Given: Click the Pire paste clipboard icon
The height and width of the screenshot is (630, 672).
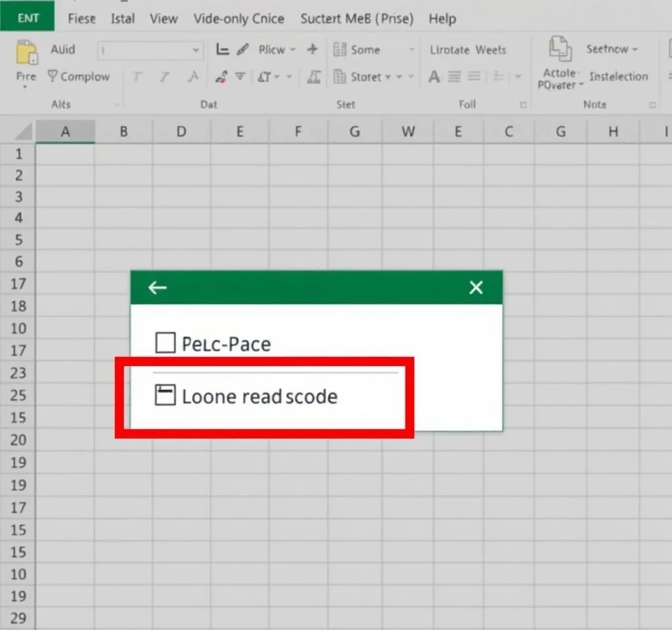Looking at the screenshot, I should pos(26,52).
